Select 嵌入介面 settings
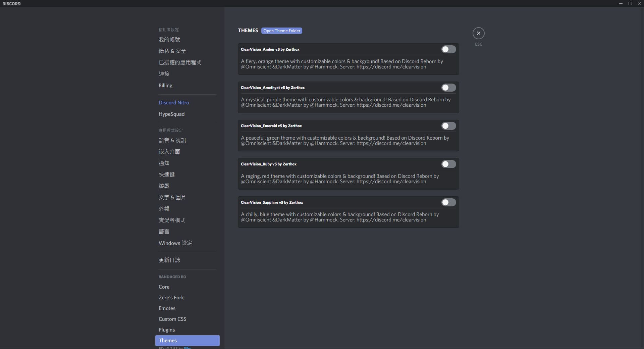This screenshot has height=349, width=644. [x=187, y=152]
